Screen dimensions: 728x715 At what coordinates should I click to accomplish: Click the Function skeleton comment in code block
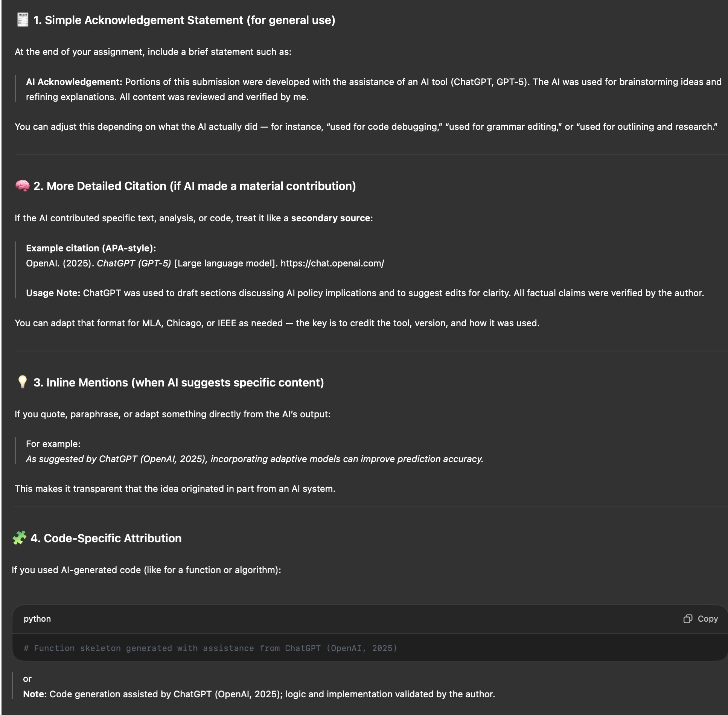point(210,648)
